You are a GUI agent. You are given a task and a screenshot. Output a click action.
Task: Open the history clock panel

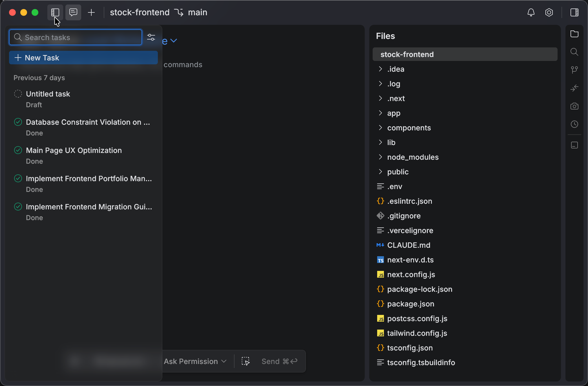pyautogui.click(x=574, y=124)
